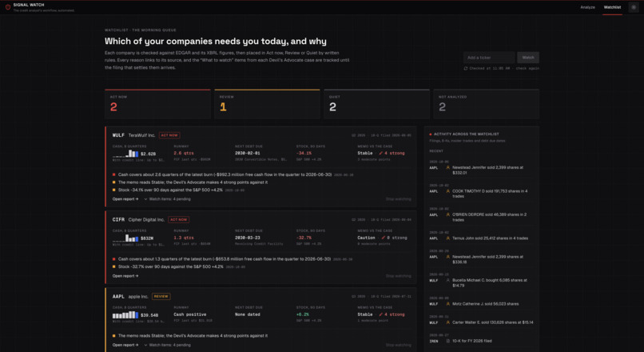
Task: Click the red marker on CIFR cash covers reason
Action: tap(114, 259)
